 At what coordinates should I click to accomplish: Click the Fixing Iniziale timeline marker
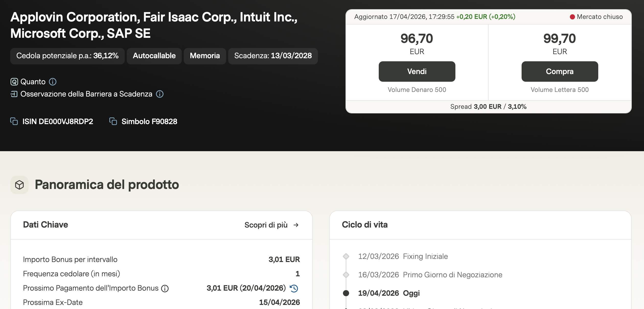tap(346, 256)
